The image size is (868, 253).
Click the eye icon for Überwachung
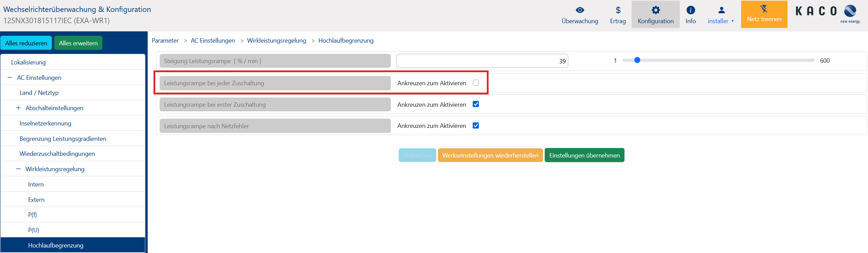pyautogui.click(x=580, y=10)
